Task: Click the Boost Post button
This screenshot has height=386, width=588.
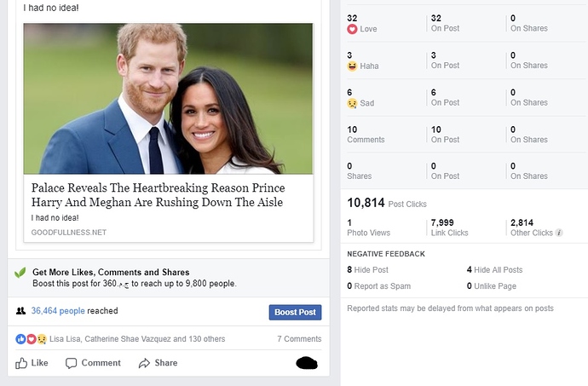Action: tap(295, 312)
